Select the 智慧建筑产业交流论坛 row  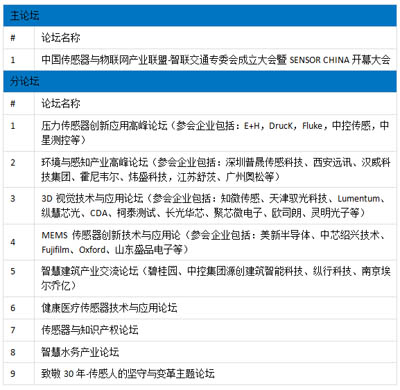tap(200, 278)
